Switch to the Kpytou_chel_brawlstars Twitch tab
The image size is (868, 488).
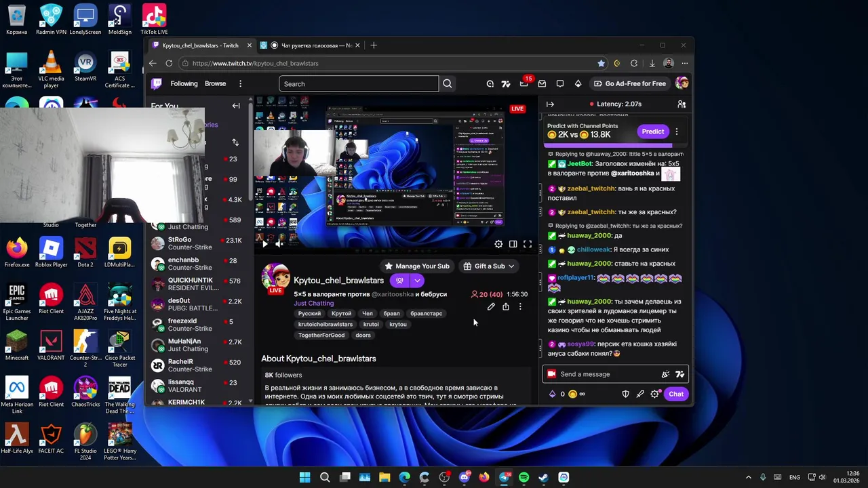pos(201,45)
